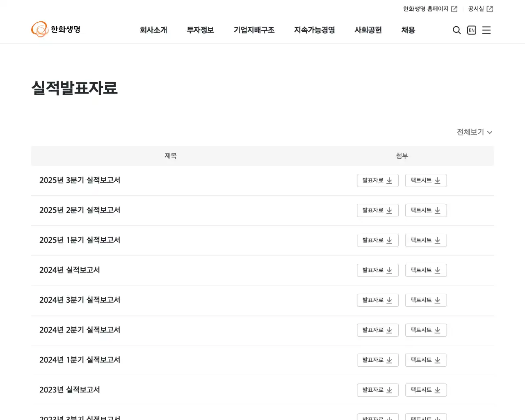Click the Hanwha Life logo
This screenshot has width=525, height=420.
click(56, 29)
